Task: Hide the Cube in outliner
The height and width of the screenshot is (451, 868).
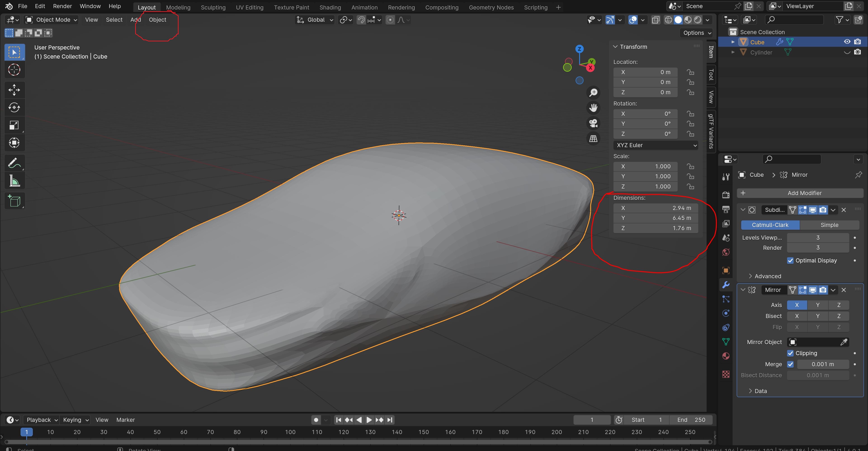Action: point(847,42)
